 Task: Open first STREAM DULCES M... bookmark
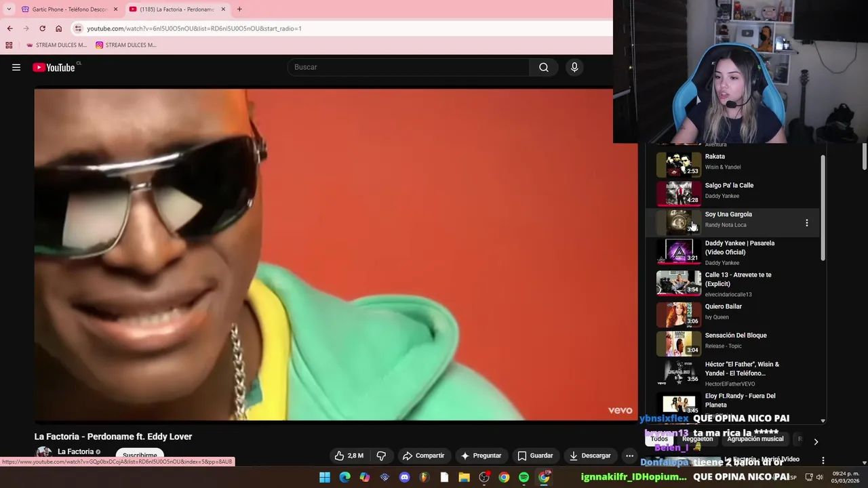point(56,45)
